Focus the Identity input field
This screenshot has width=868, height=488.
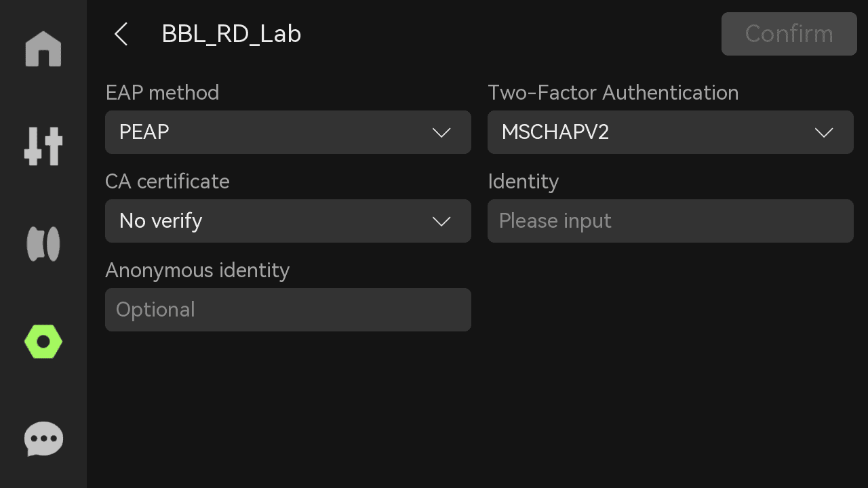(x=671, y=221)
